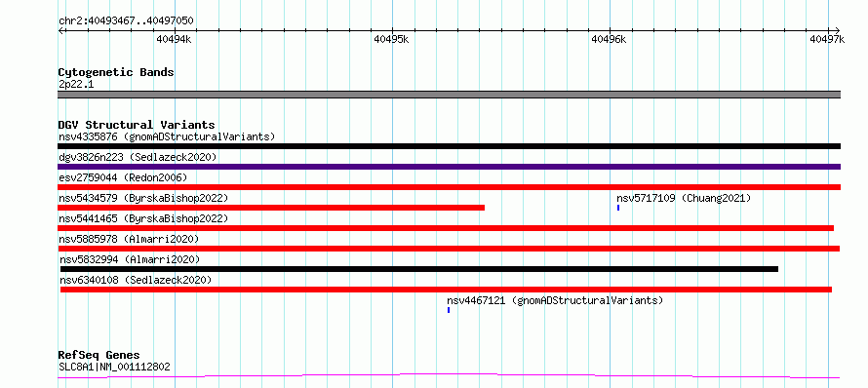Click the small blue nsv5717109 variant marker
Screen dimensions: 868x388
pos(618,208)
